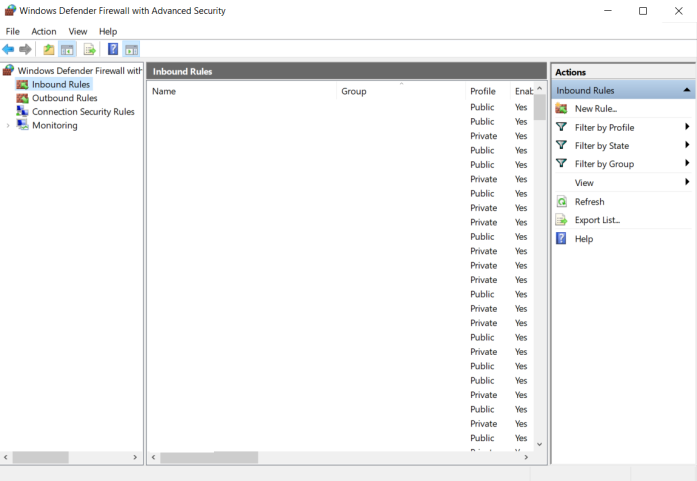Click the gray Forward arrow in toolbar
Viewport: 697px width, 481px height.
tap(25, 49)
